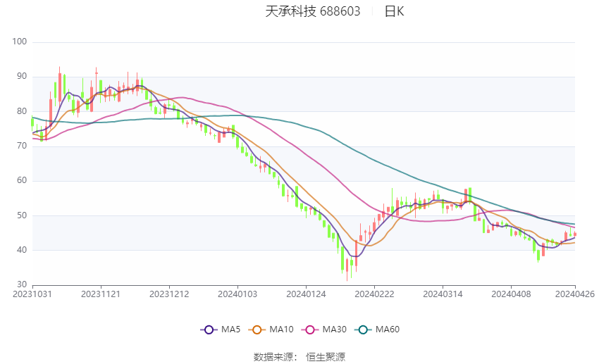Toggle the MA60 legend marker

(x=363, y=330)
